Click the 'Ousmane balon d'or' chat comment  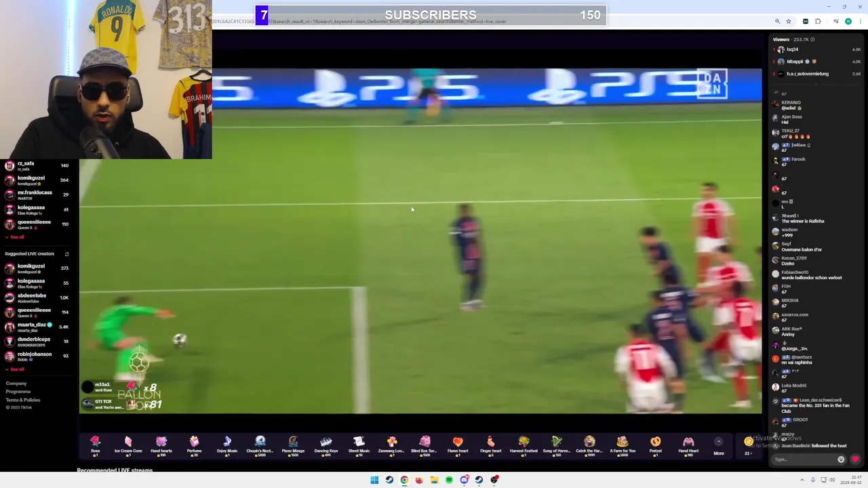(802, 250)
